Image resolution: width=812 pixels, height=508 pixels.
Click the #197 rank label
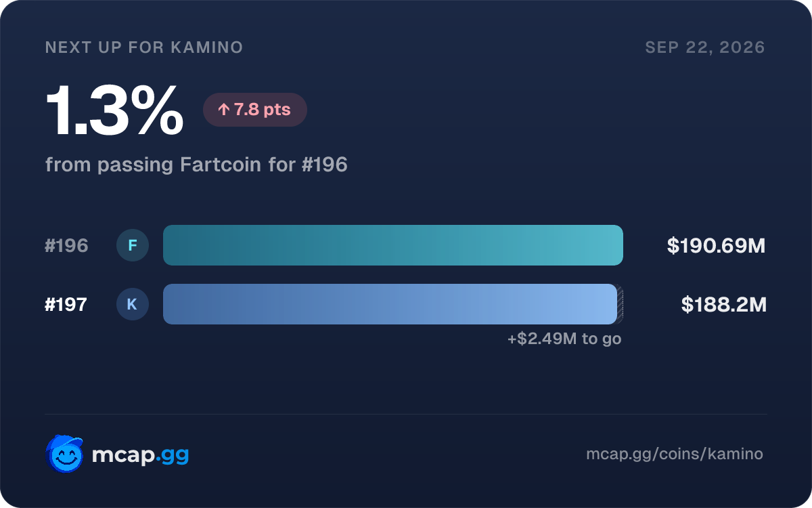point(66,305)
